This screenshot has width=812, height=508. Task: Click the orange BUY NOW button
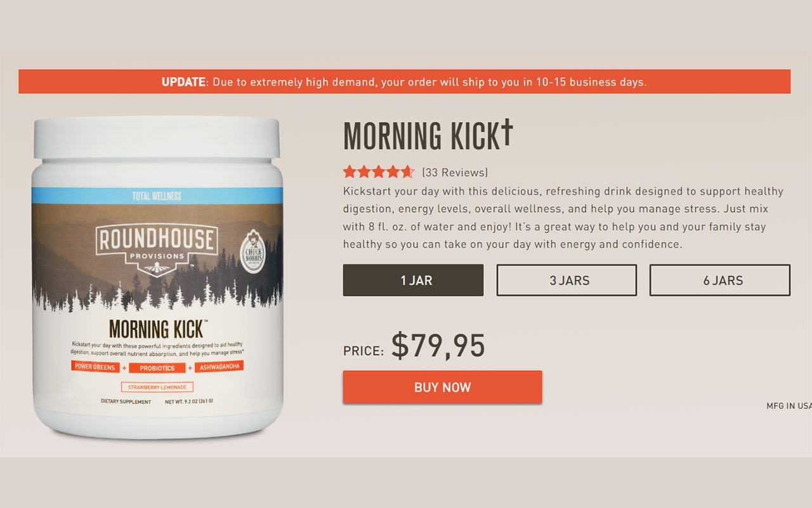[442, 387]
